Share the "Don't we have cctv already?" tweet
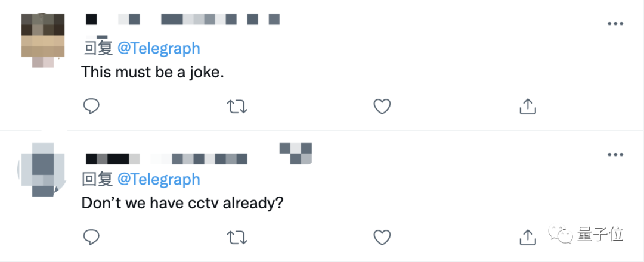 point(527,237)
